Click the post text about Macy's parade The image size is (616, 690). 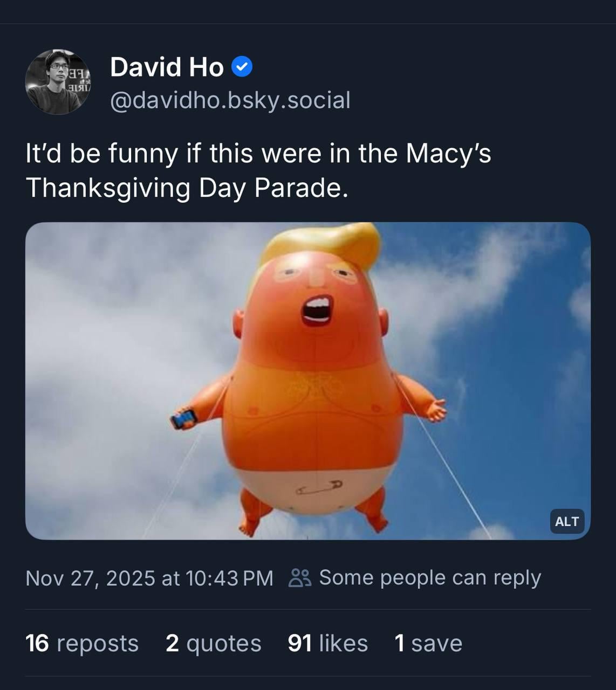click(x=258, y=154)
